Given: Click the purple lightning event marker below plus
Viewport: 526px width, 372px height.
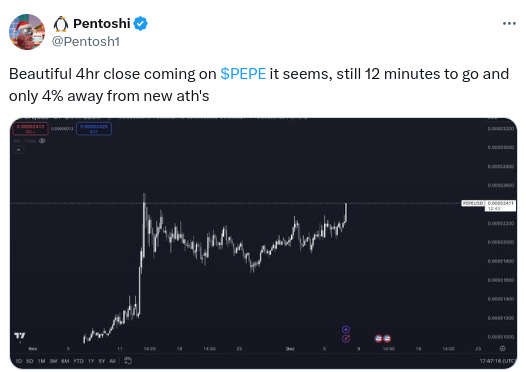Looking at the screenshot, I should pos(346,338).
